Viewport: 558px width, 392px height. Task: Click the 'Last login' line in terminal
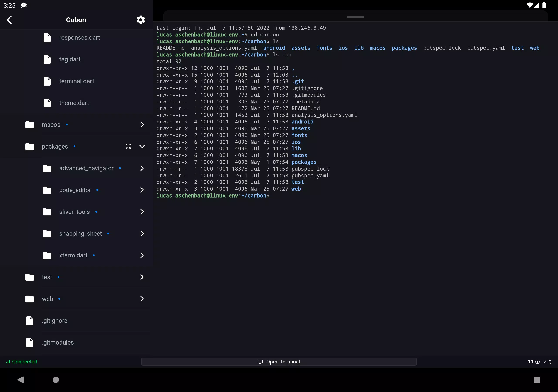[x=241, y=28]
